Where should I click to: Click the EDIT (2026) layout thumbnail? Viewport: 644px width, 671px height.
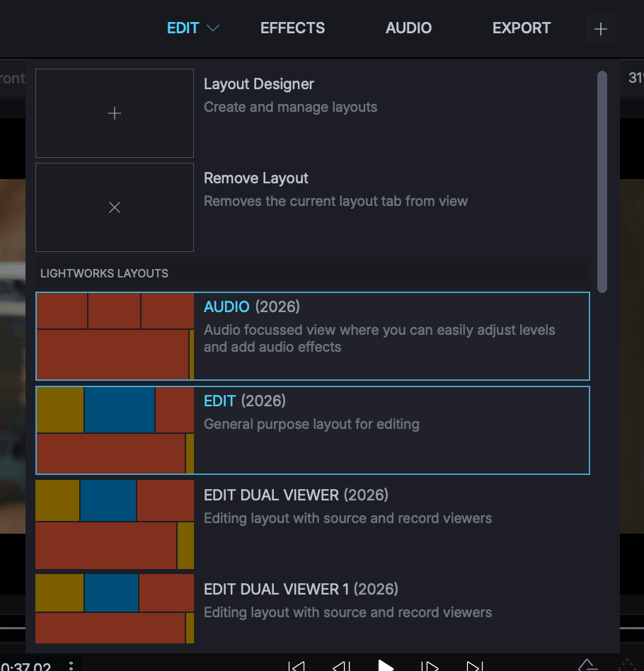(115, 430)
